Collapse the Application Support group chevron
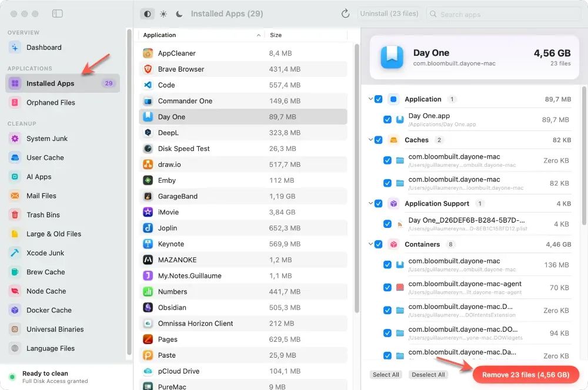Viewport: 588px width, 390px height. pyautogui.click(x=370, y=203)
